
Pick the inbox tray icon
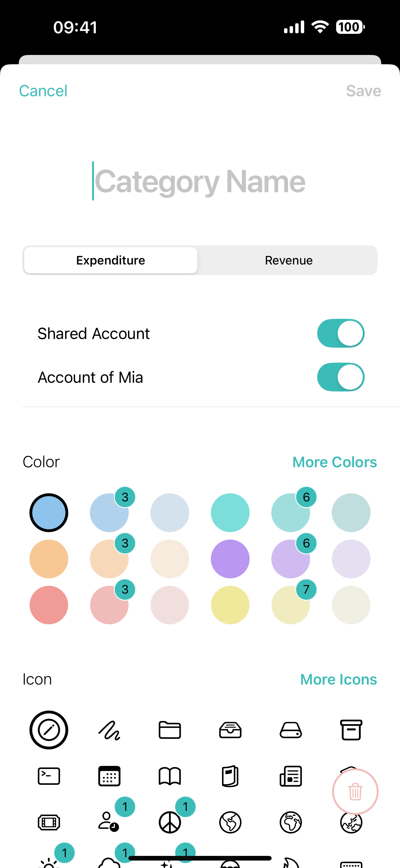pyautogui.click(x=230, y=730)
